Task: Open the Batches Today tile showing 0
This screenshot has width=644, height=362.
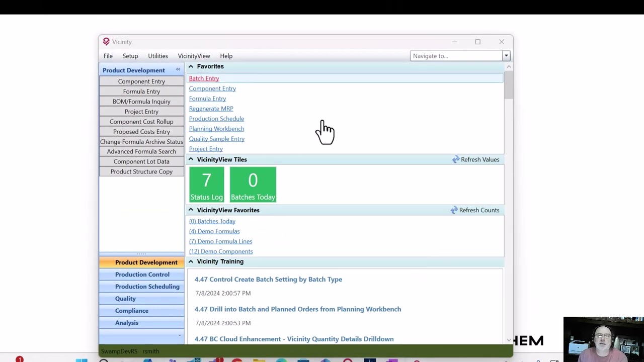Action: pos(253,185)
